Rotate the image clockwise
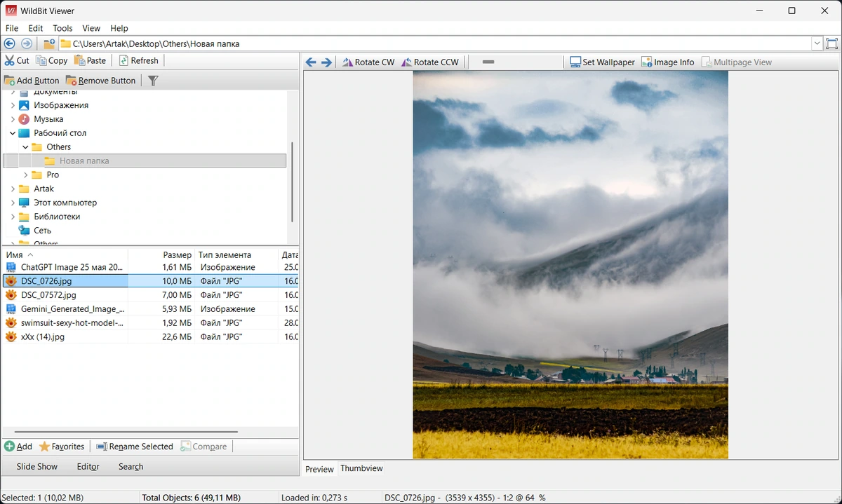 tap(368, 62)
